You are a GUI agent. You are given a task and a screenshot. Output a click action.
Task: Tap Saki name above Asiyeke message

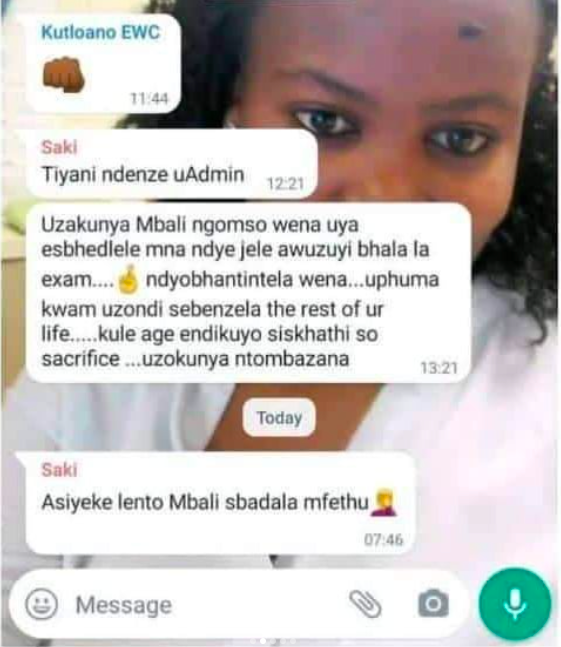click(59, 470)
